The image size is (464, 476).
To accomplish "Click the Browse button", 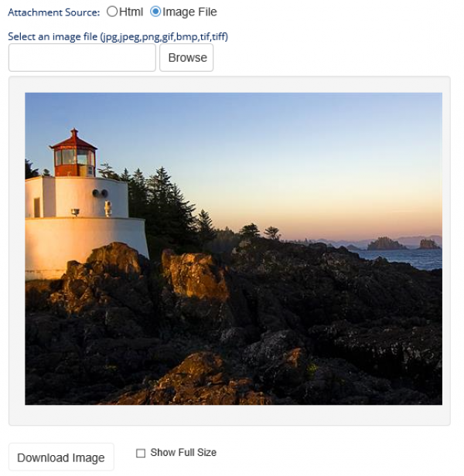I will click(x=186, y=57).
